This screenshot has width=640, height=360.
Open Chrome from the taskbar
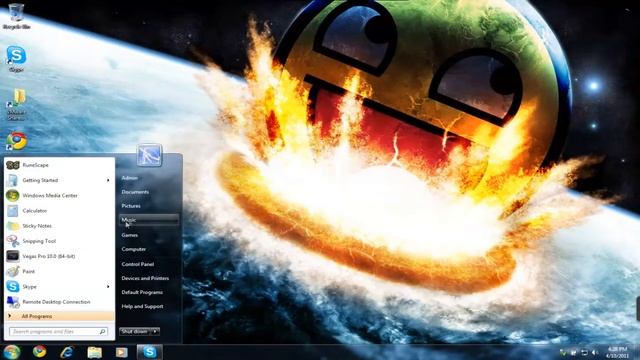tap(40, 352)
